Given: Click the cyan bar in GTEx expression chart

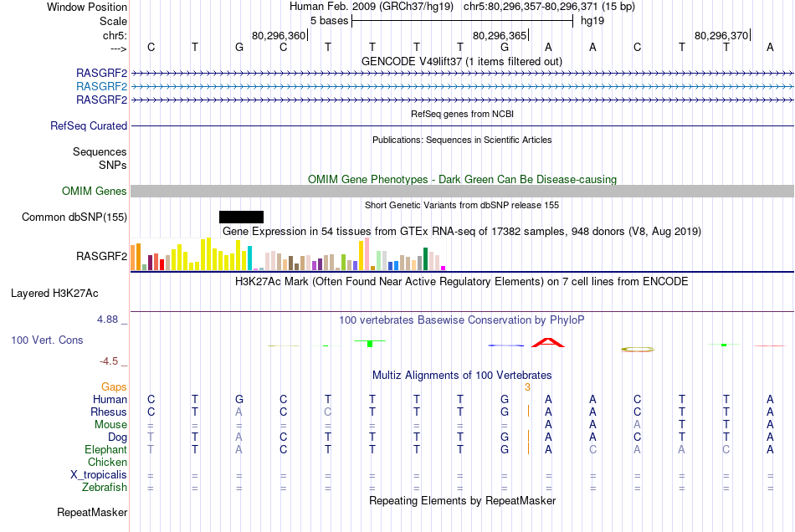Looking at the screenshot, I should (249, 258).
